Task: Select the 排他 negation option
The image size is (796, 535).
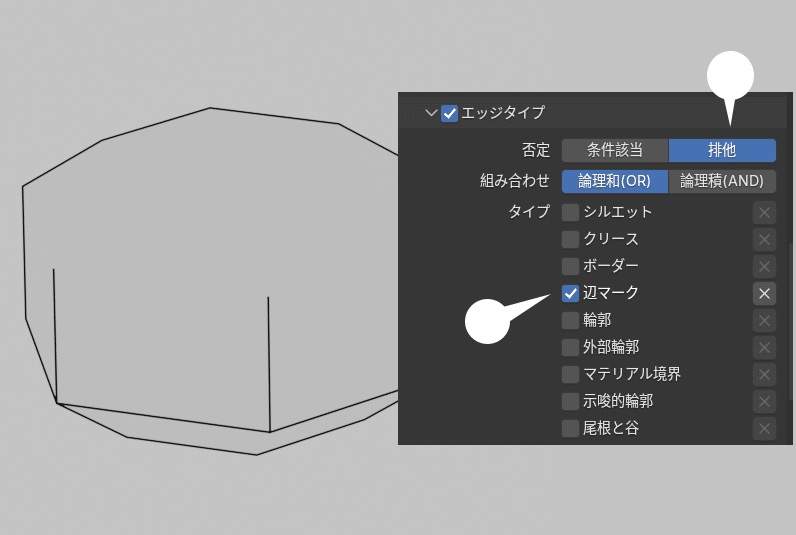Action: pyautogui.click(x=722, y=150)
